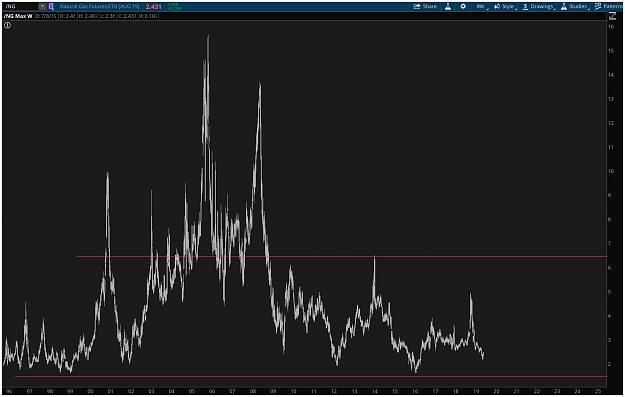Click the 16 label on price axis
Image resolution: width=625 pixels, height=397 pixels.
pos(611,27)
